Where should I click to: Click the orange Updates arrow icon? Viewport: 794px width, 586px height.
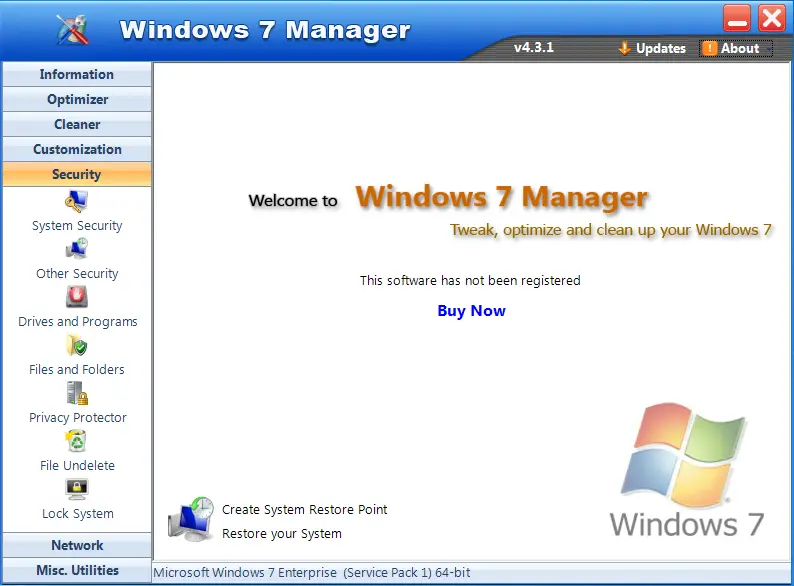[624, 48]
